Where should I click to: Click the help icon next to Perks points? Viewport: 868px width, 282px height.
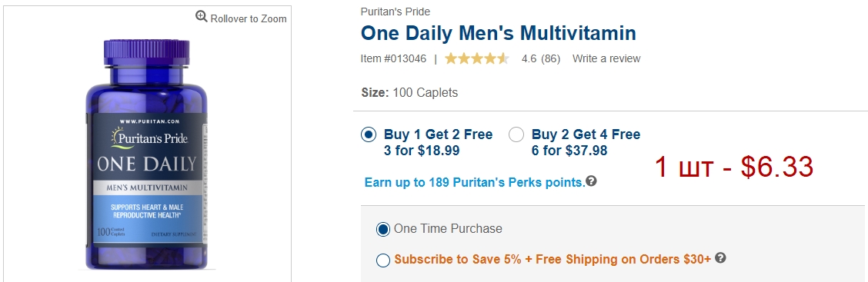coord(592,181)
